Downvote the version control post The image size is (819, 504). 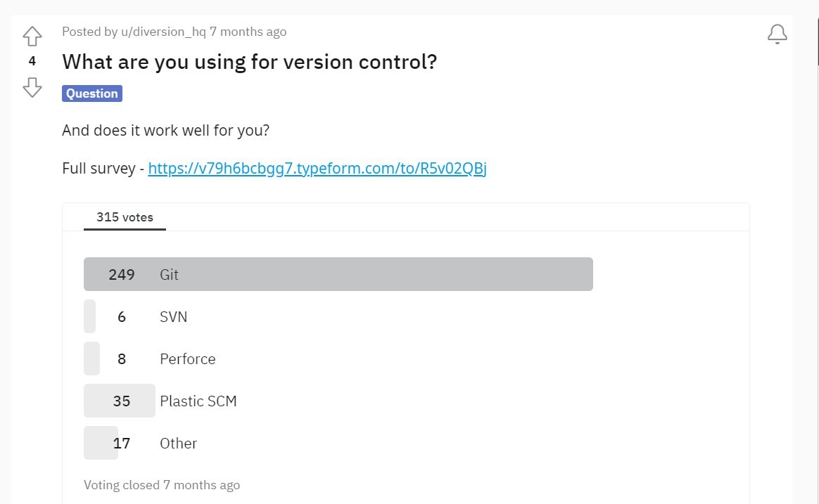(32, 87)
